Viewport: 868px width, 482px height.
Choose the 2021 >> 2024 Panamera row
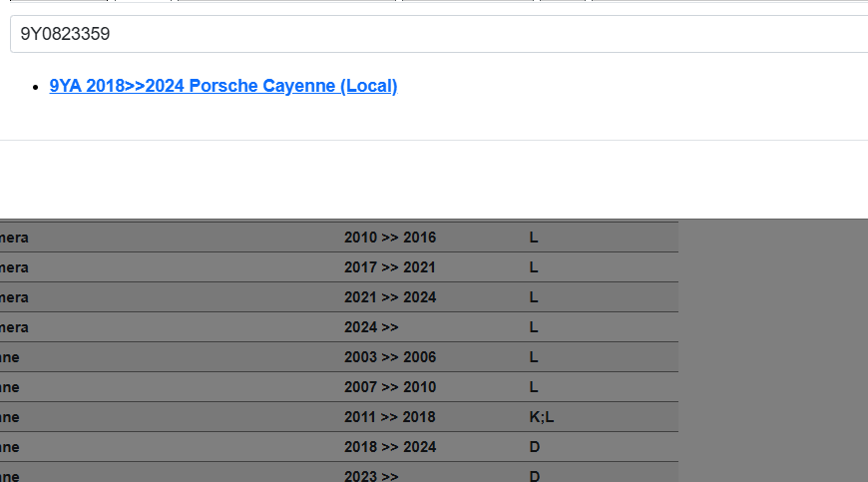(389, 297)
